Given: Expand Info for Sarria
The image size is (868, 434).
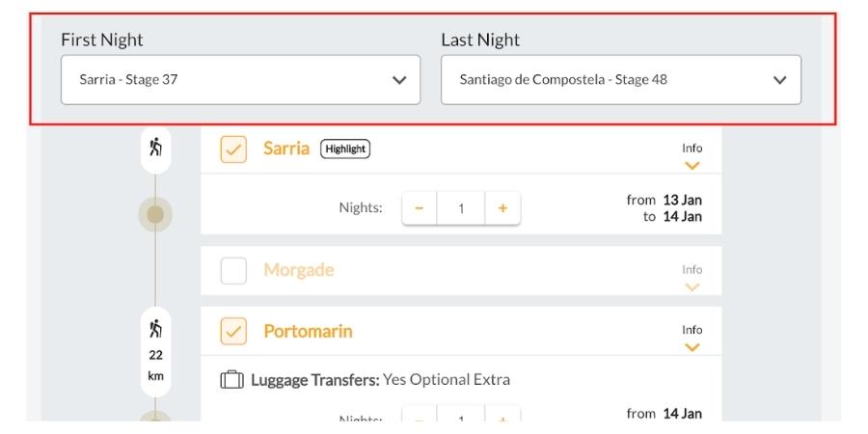Looking at the screenshot, I should [x=692, y=156].
